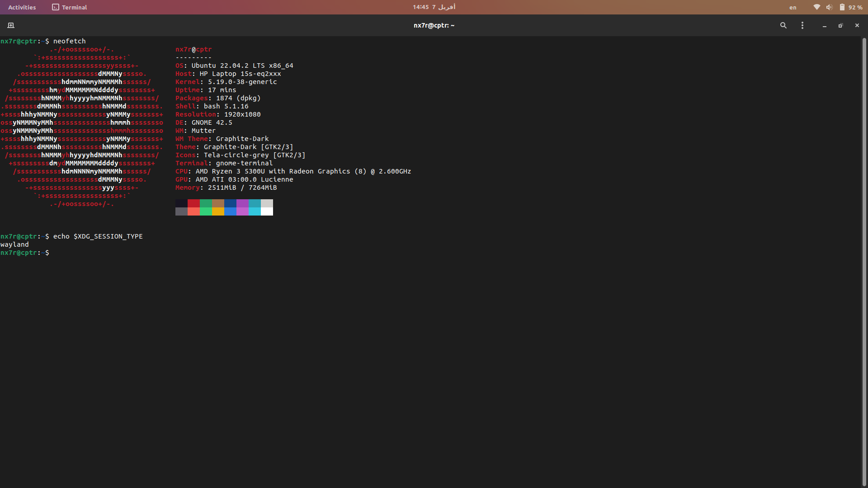Screen dimensions: 868x488
Task: Click the volume icon in the top bar
Action: tap(830, 7)
